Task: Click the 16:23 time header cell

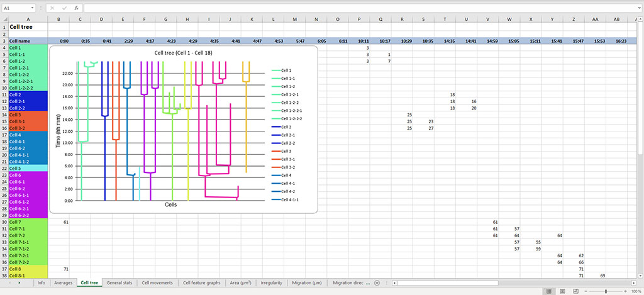Action: click(x=616, y=41)
